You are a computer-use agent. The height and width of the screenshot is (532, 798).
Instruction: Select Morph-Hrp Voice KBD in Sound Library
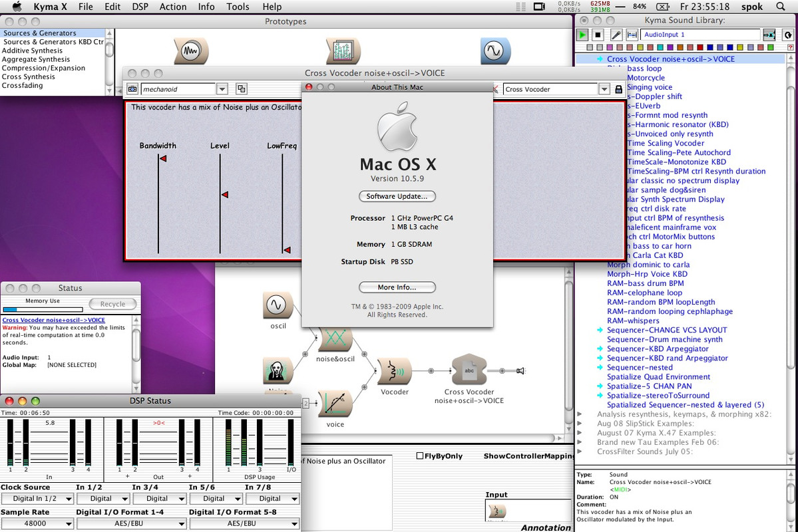pos(647,273)
